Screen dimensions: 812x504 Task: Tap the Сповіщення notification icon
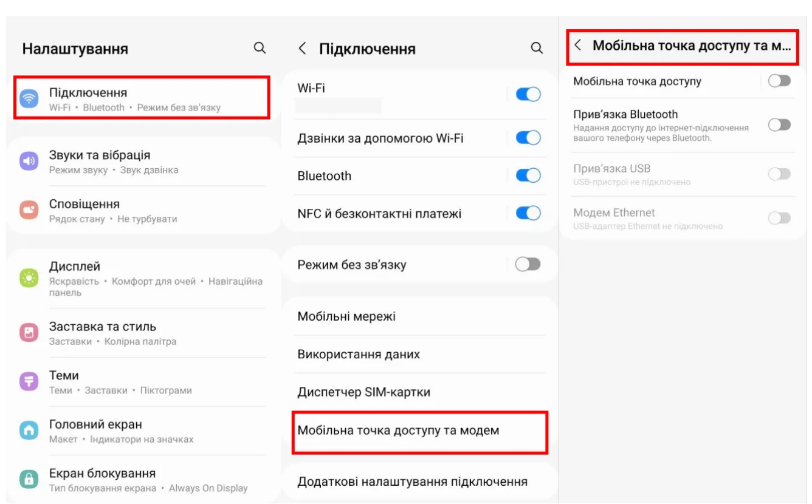point(29,211)
